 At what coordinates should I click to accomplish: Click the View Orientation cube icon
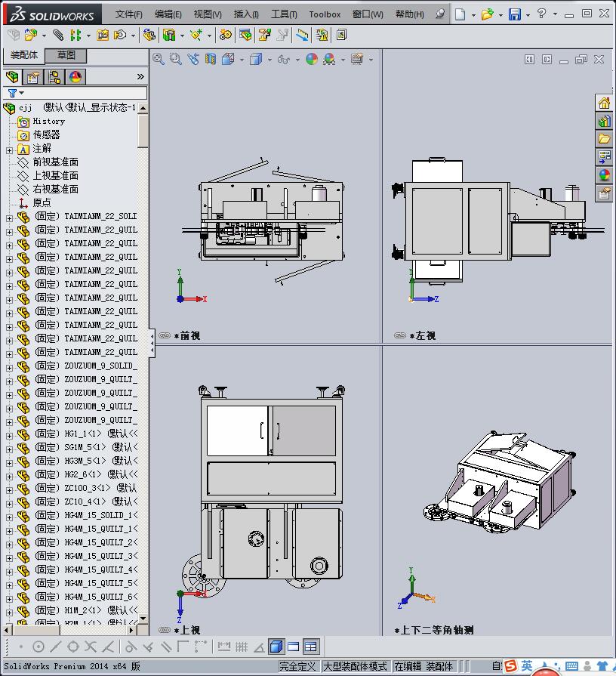[228, 59]
